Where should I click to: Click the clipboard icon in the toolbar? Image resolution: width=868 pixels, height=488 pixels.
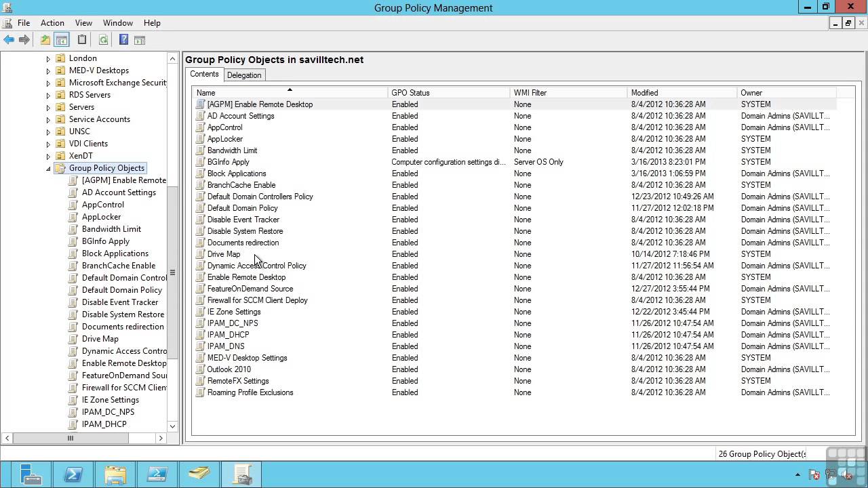click(x=82, y=40)
